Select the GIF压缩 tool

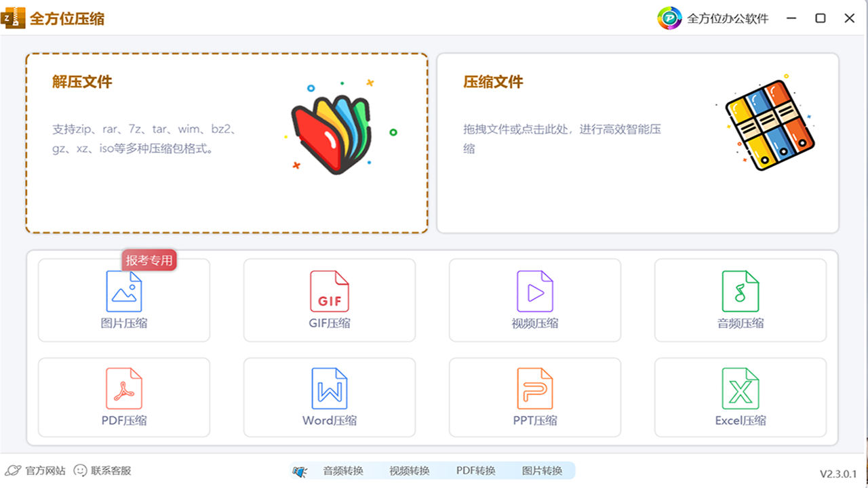pos(330,300)
